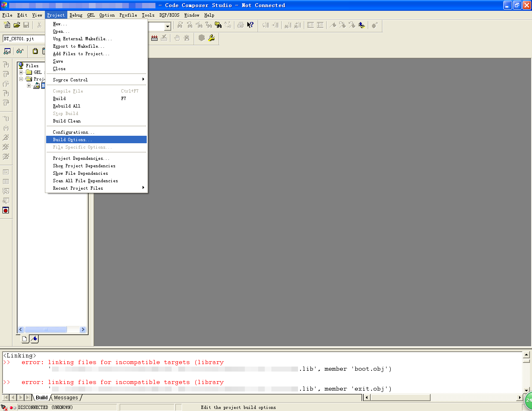Choose Export to Makefile entry
Screen dimensions: 532x411
click(96, 46)
